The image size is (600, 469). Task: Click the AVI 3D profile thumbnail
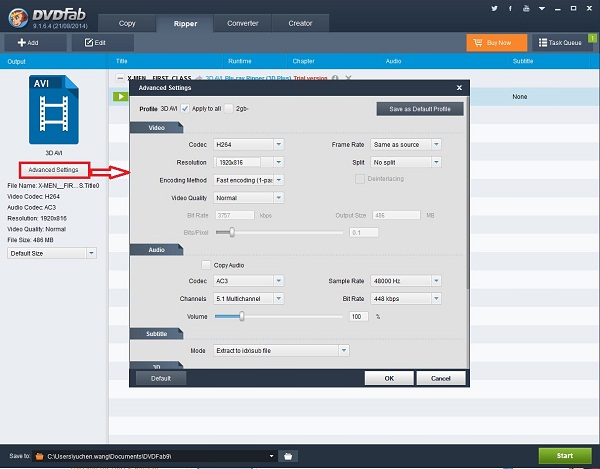point(54,110)
